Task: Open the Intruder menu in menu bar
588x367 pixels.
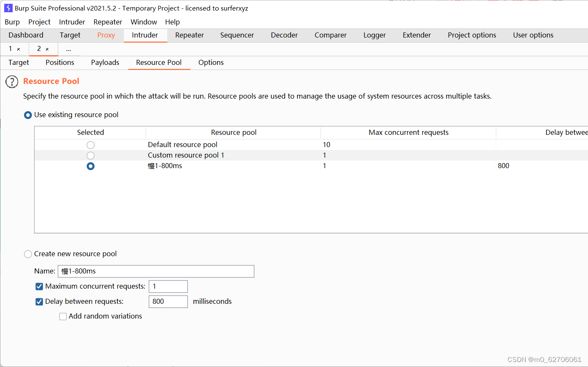Action: pos(72,22)
